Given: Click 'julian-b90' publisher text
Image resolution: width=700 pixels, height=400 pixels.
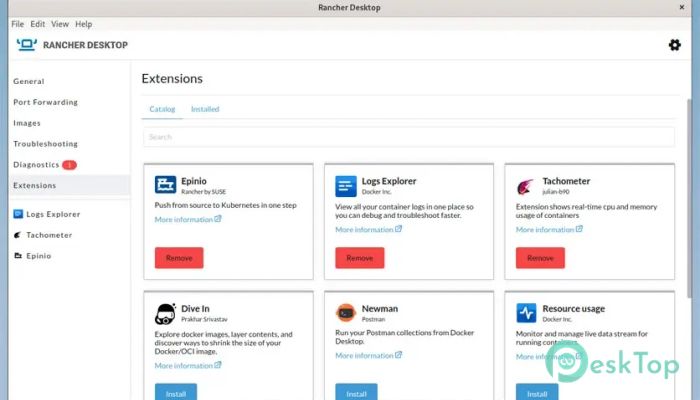Looking at the screenshot, I should 556,192.
